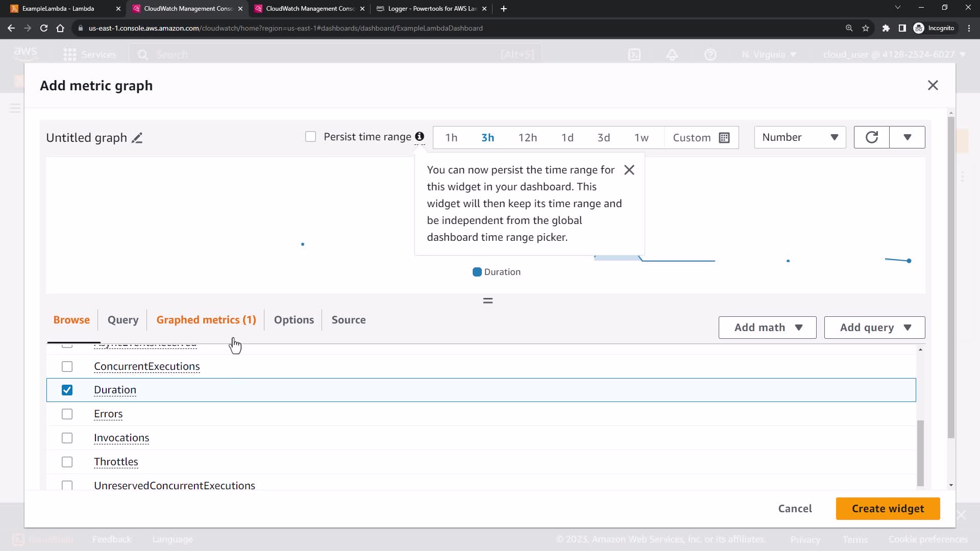Image resolution: width=980 pixels, height=551 pixels.
Task: Expand the Add query dropdown
Action: coord(874,328)
